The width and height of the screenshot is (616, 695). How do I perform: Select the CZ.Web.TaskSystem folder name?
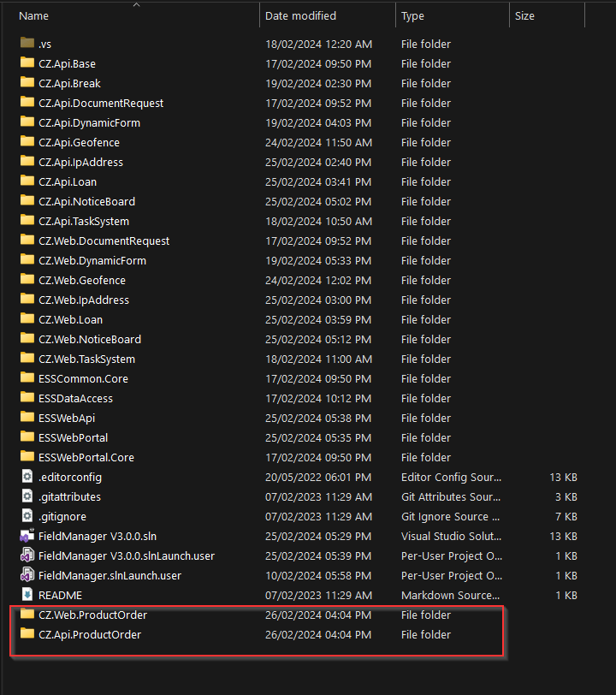87,359
